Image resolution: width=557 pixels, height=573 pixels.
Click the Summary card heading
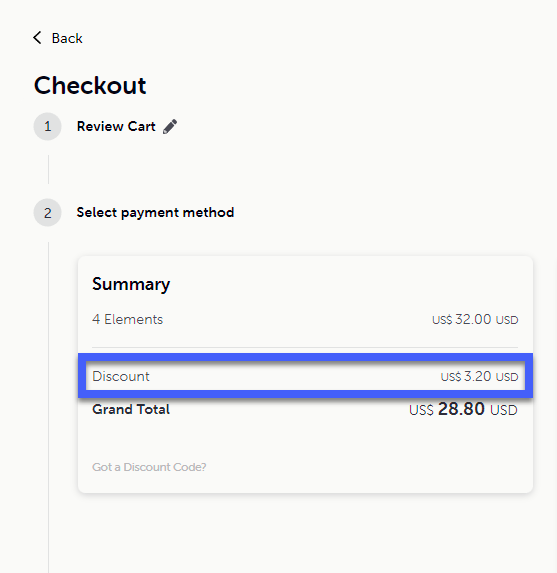pyautogui.click(x=131, y=284)
